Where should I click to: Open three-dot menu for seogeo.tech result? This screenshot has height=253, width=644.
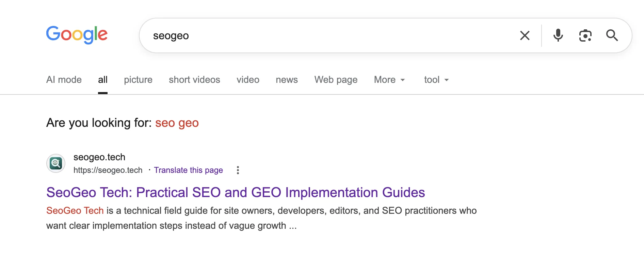(238, 170)
